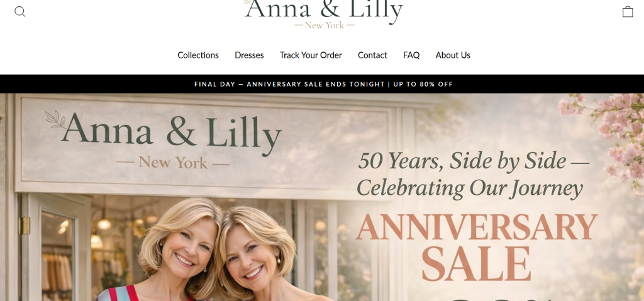The height and width of the screenshot is (301, 644).
Task: Click the Anna & Lilly header logo
Action: [324, 13]
